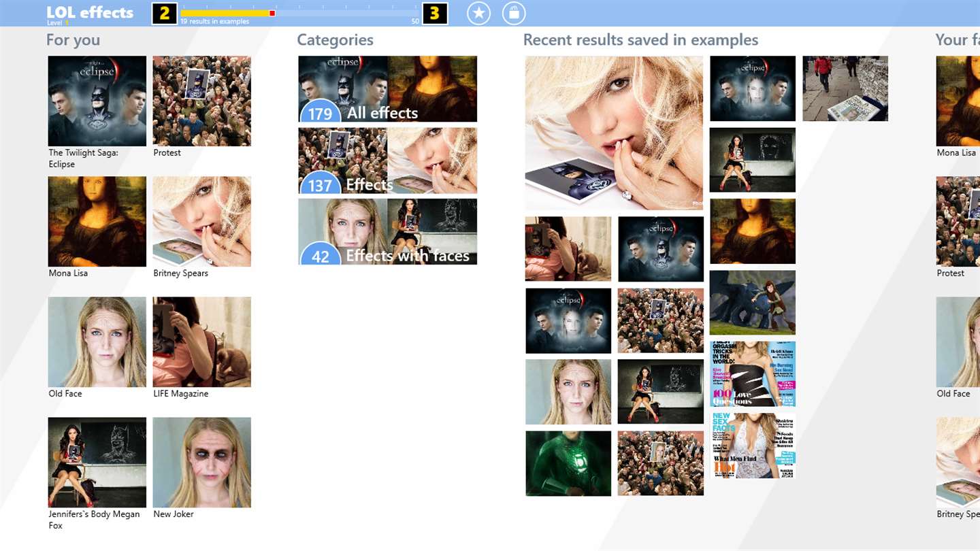
Task: Open the shopping bag store icon
Action: pos(514,13)
